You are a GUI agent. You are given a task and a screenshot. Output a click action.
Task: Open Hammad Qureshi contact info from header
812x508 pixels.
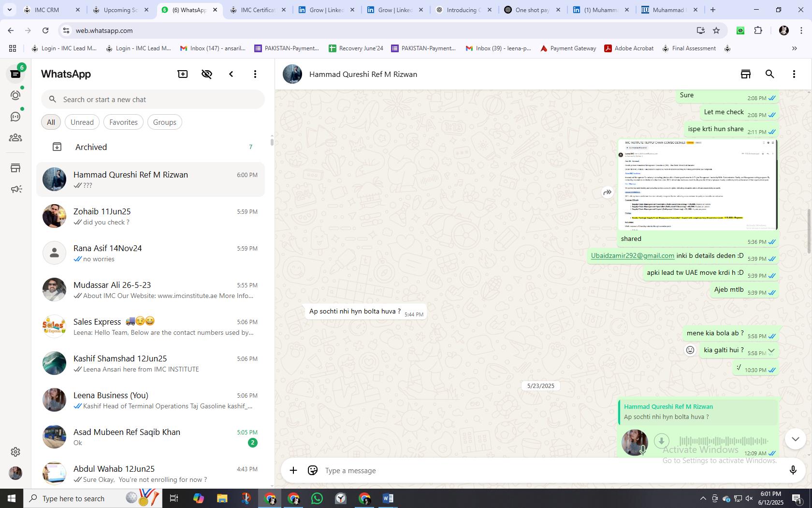[363, 74]
